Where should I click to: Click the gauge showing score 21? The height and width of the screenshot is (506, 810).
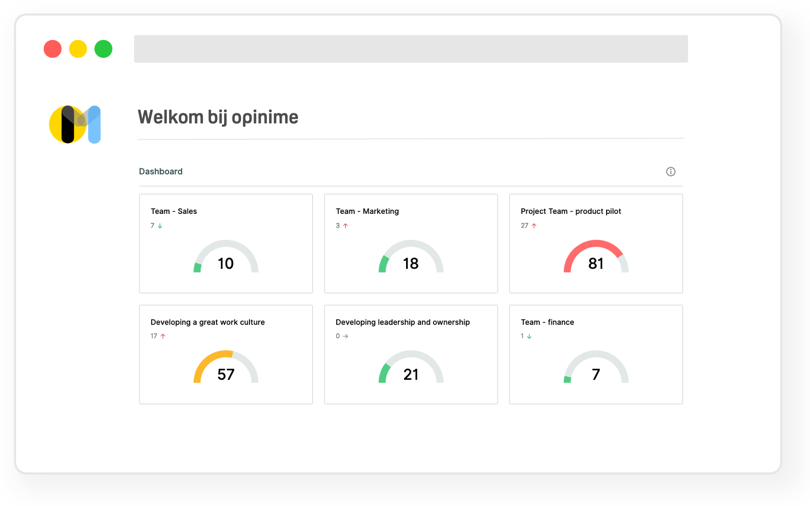[x=410, y=368]
